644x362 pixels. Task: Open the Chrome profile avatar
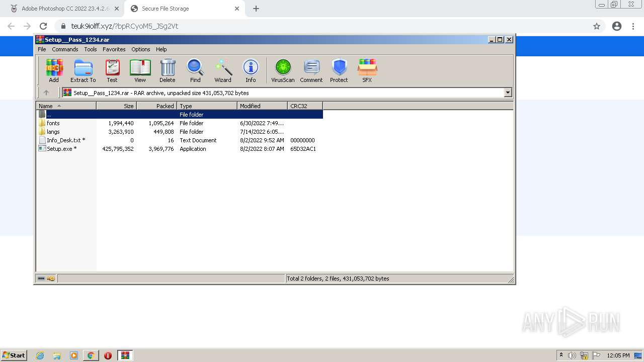click(617, 26)
